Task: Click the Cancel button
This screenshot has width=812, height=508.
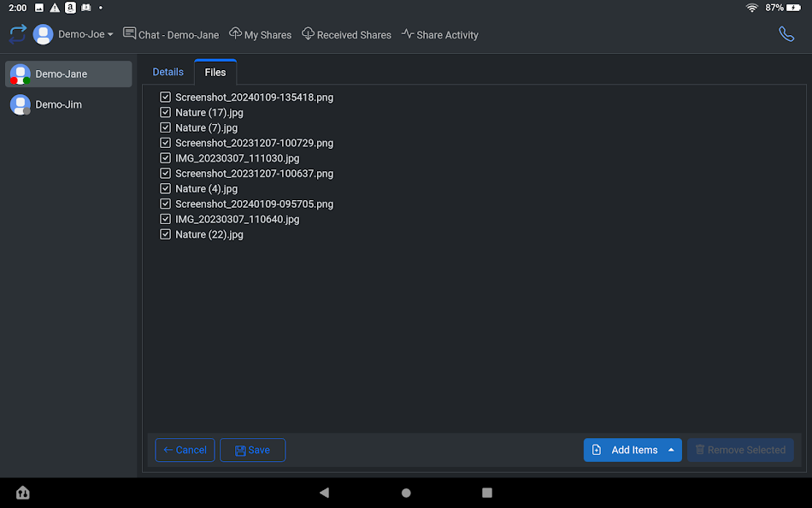Action: pyautogui.click(x=185, y=450)
